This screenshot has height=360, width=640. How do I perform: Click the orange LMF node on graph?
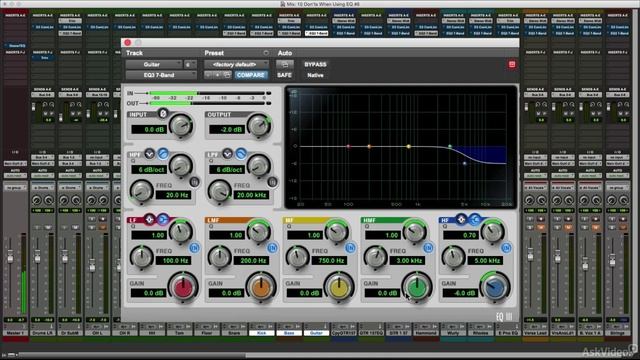[x=369, y=146]
